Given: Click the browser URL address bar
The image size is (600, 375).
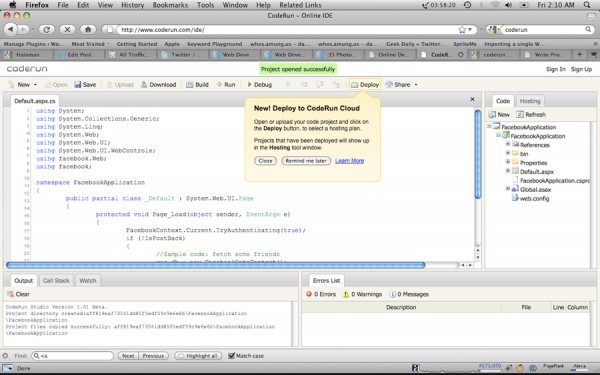Looking at the screenshot, I should pyautogui.click(x=289, y=29).
